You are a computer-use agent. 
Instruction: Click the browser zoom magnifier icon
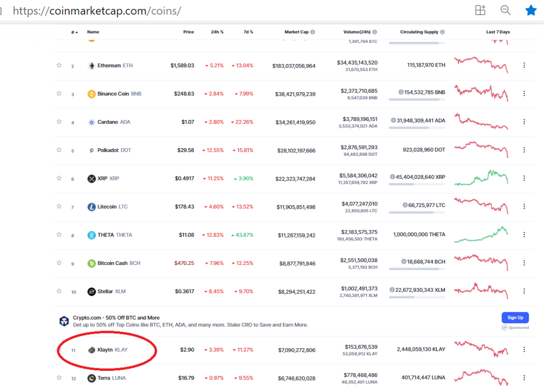(506, 10)
